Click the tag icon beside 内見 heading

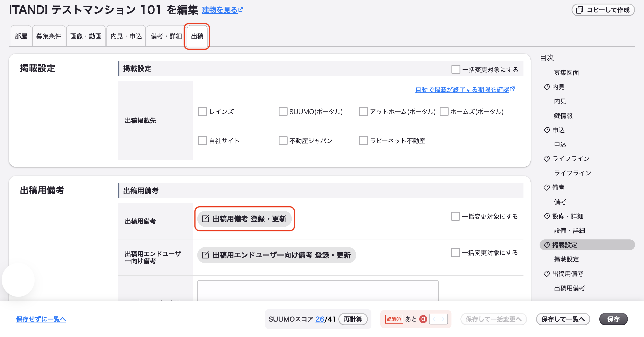pyautogui.click(x=547, y=87)
